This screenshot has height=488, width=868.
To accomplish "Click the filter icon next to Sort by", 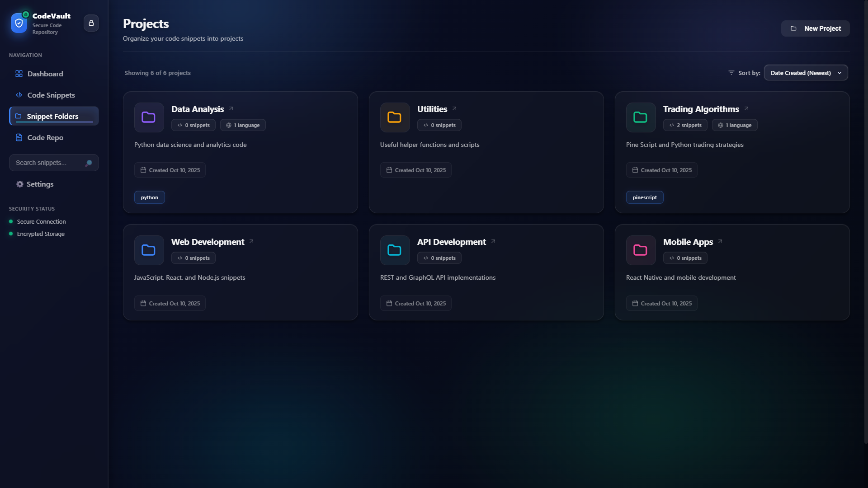I will pyautogui.click(x=731, y=72).
